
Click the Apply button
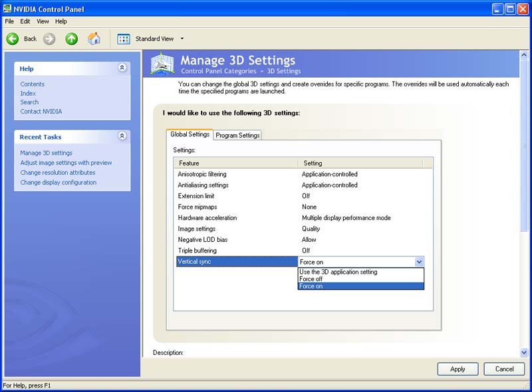tap(458, 369)
